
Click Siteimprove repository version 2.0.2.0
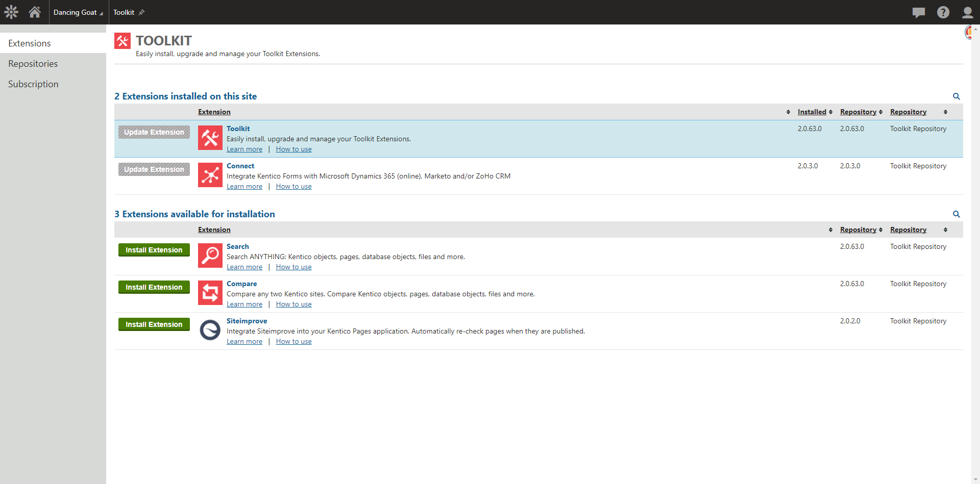850,321
